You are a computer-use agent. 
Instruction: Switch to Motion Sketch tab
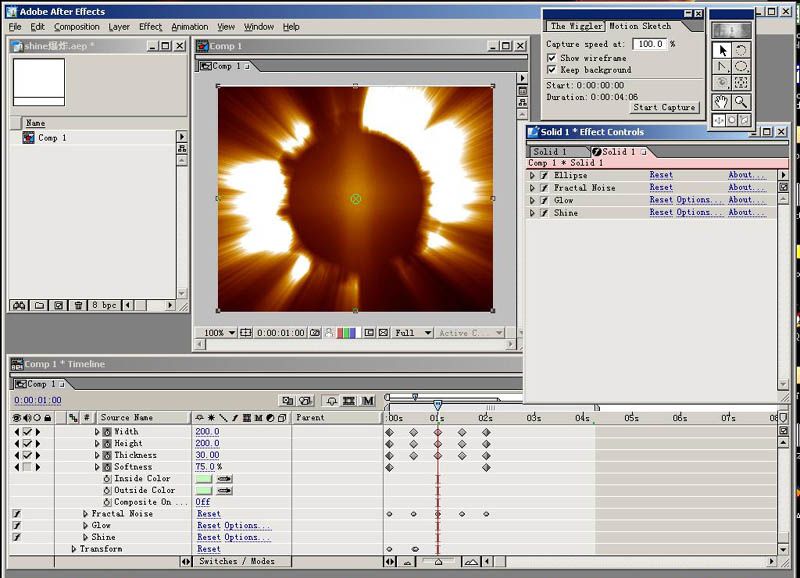click(x=641, y=26)
